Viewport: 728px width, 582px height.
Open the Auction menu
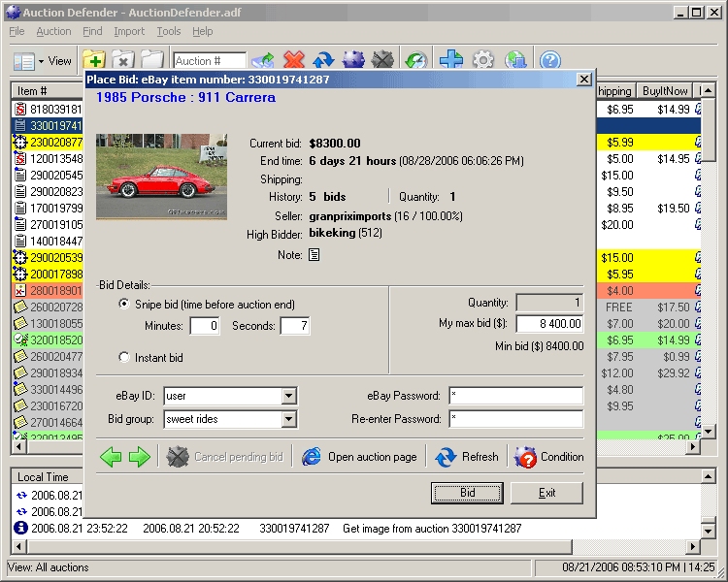tap(53, 31)
